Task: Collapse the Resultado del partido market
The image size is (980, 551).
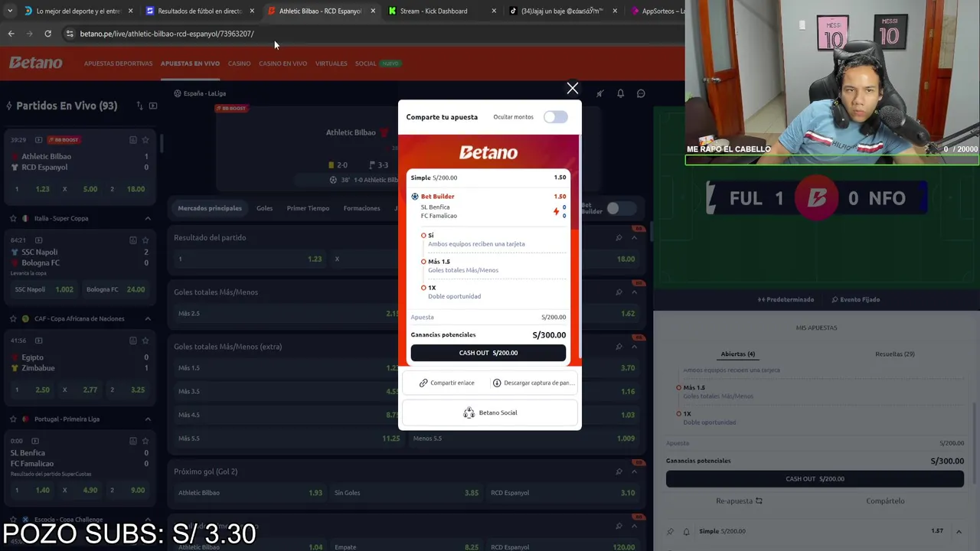Action: pyautogui.click(x=634, y=237)
